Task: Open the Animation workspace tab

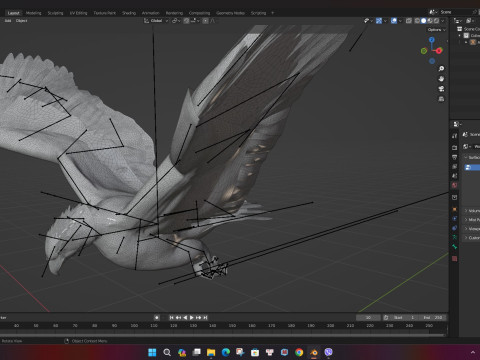Action: (151, 13)
